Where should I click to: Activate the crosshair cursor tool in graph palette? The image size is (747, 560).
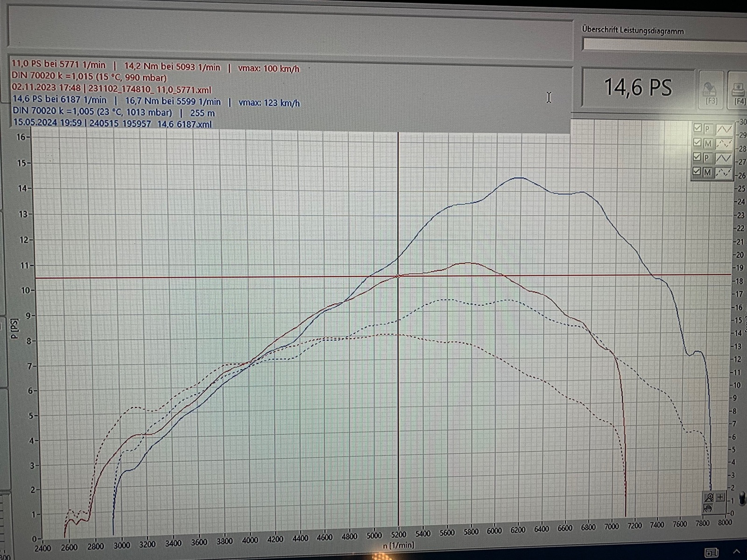click(720, 497)
